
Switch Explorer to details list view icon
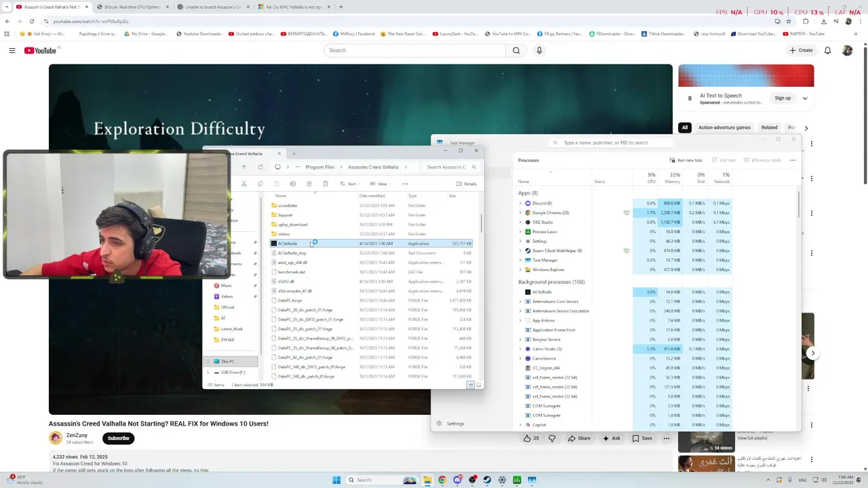tap(471, 385)
